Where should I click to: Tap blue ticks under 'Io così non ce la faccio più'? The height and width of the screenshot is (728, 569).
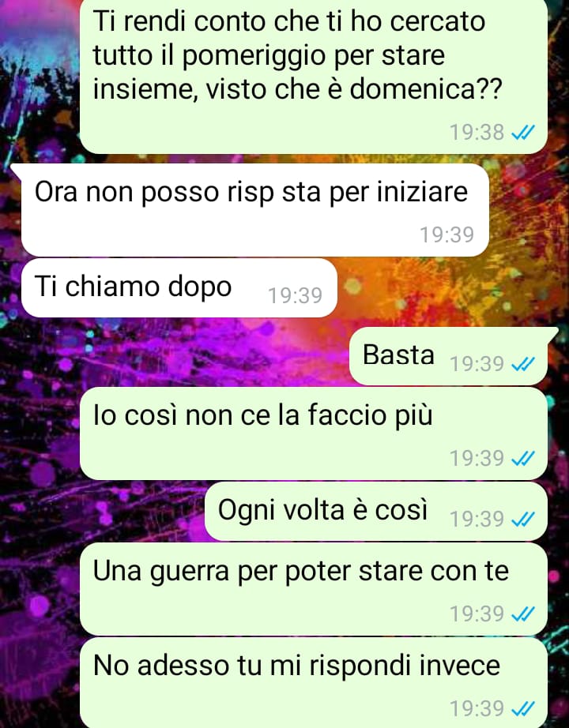tap(523, 459)
